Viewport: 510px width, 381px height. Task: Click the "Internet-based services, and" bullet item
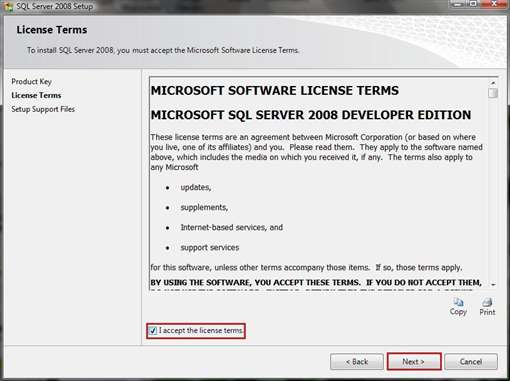(232, 227)
